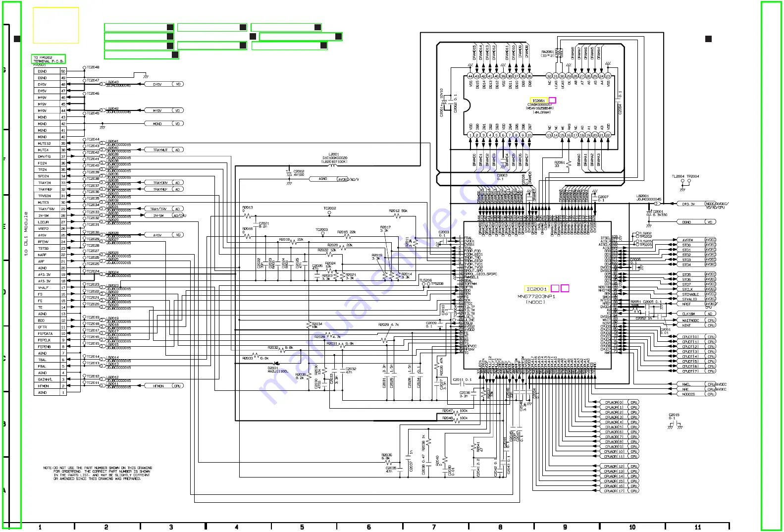Select the CPUDT[0] CPU signal flag
784x532 pixels.
[x=696, y=337]
